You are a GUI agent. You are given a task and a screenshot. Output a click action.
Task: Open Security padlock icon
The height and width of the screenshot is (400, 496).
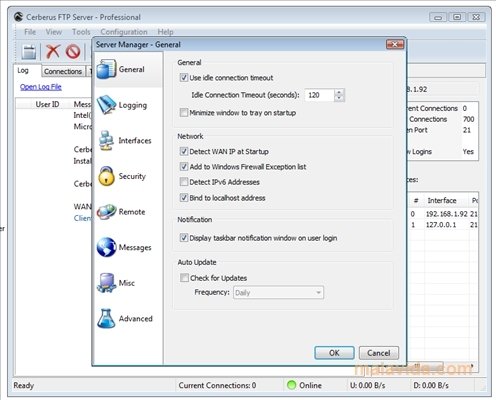pos(106,176)
